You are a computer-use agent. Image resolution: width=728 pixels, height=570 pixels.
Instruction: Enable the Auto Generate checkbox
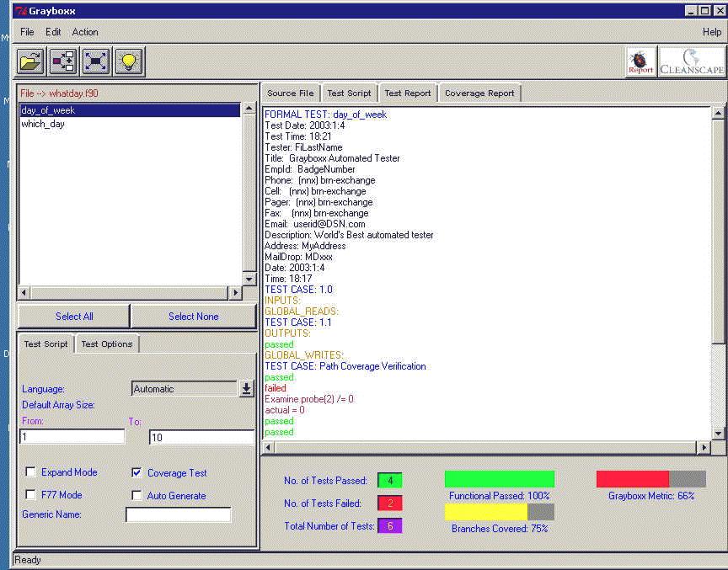point(136,495)
